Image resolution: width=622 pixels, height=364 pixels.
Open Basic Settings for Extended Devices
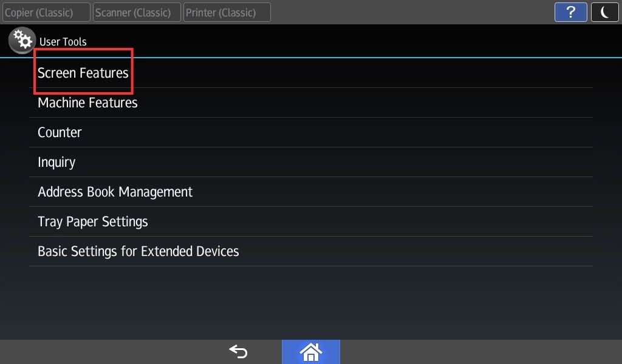311,251
